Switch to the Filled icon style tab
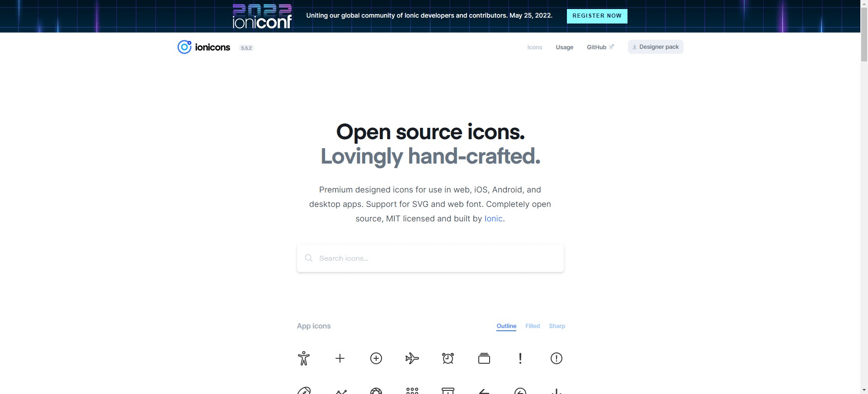The image size is (868, 394). click(533, 326)
